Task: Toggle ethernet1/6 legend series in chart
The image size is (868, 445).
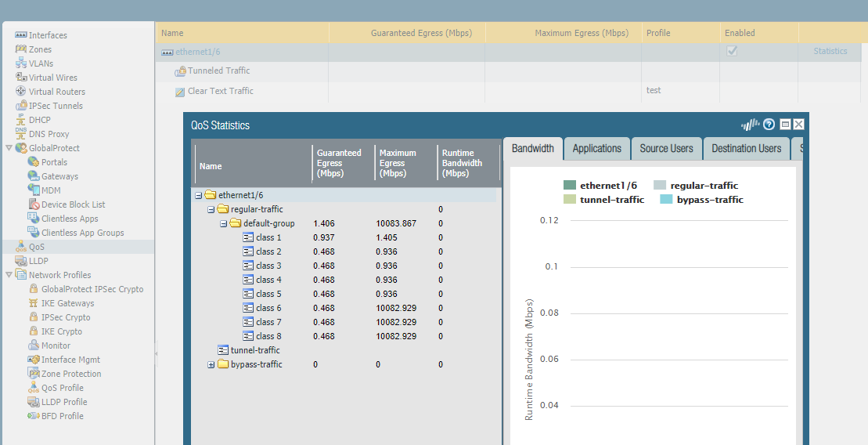Action: [x=570, y=186]
